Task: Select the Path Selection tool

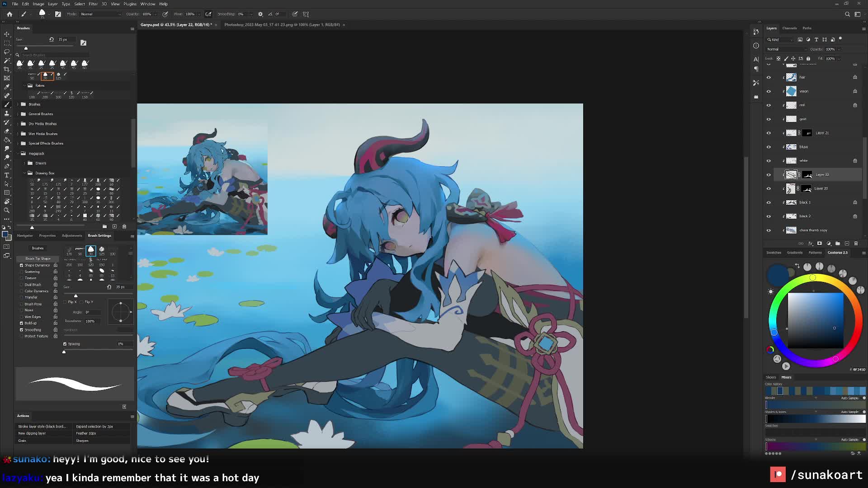Action: 7,184
